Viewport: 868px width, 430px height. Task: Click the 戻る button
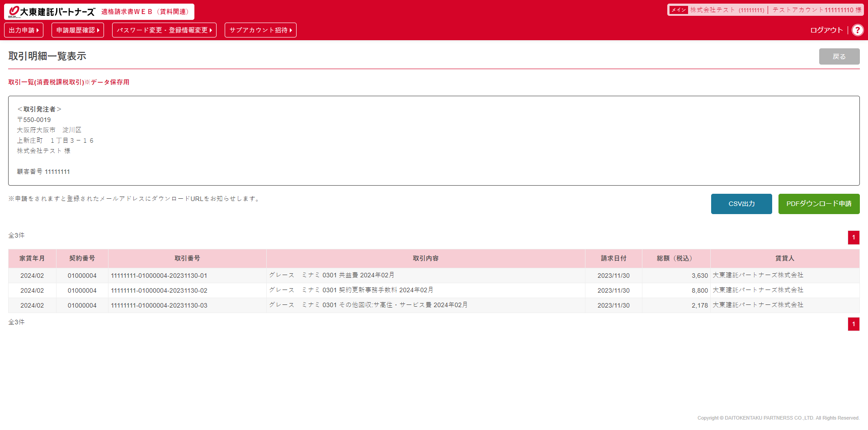point(839,56)
